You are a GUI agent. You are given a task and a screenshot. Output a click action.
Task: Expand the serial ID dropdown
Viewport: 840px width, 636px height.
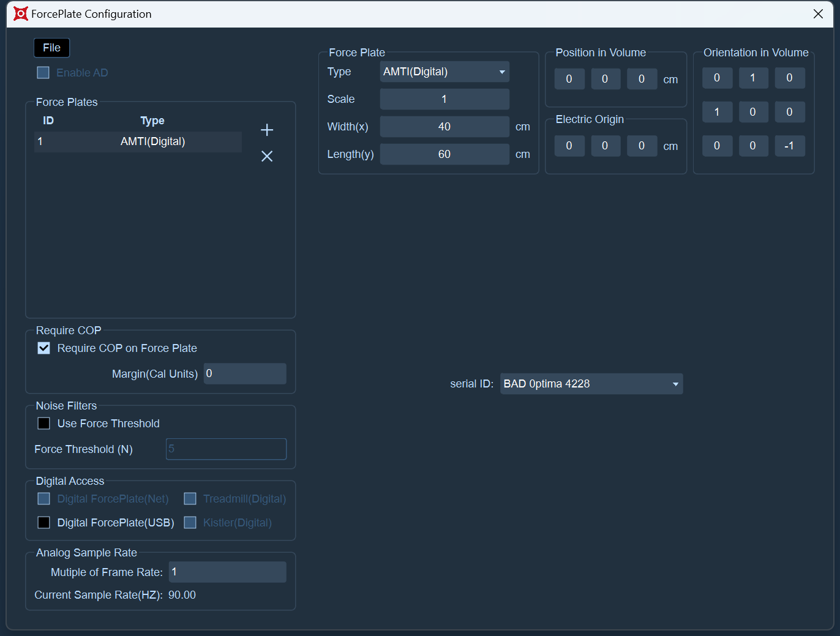point(591,384)
